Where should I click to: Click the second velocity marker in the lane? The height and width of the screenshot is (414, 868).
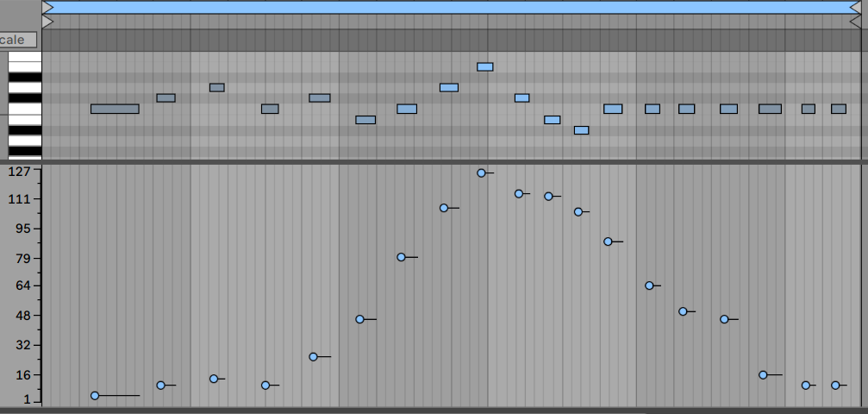(x=160, y=386)
